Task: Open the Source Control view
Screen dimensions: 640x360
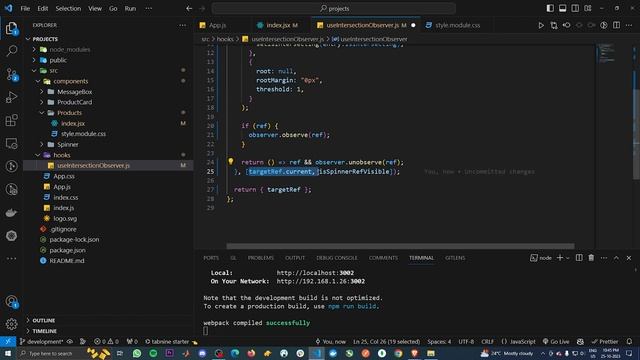Action: coord(11,74)
